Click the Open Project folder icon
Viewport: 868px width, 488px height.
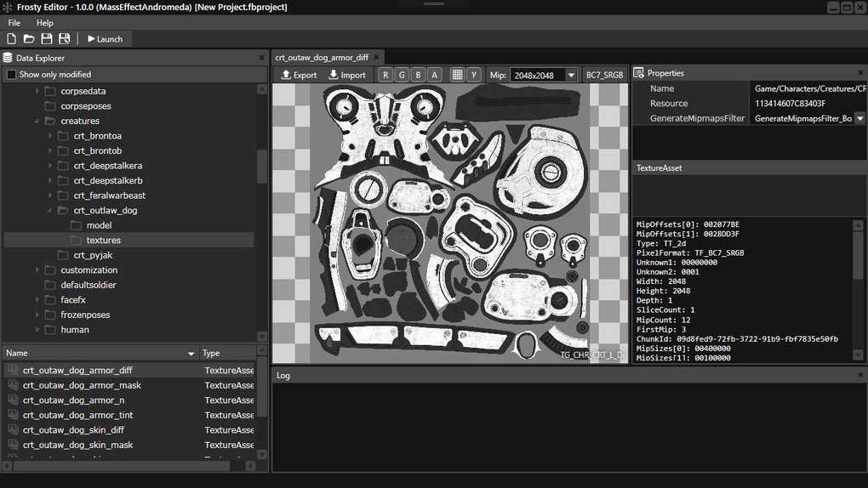(29, 39)
